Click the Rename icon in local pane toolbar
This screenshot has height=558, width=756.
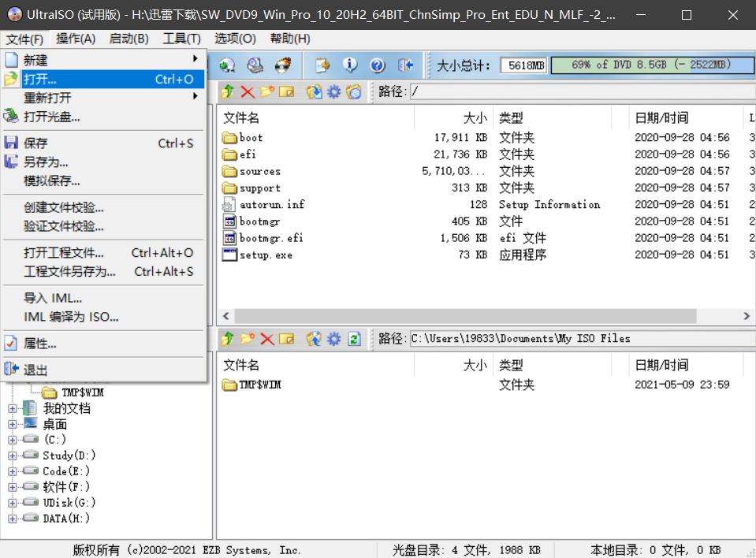pos(286,339)
